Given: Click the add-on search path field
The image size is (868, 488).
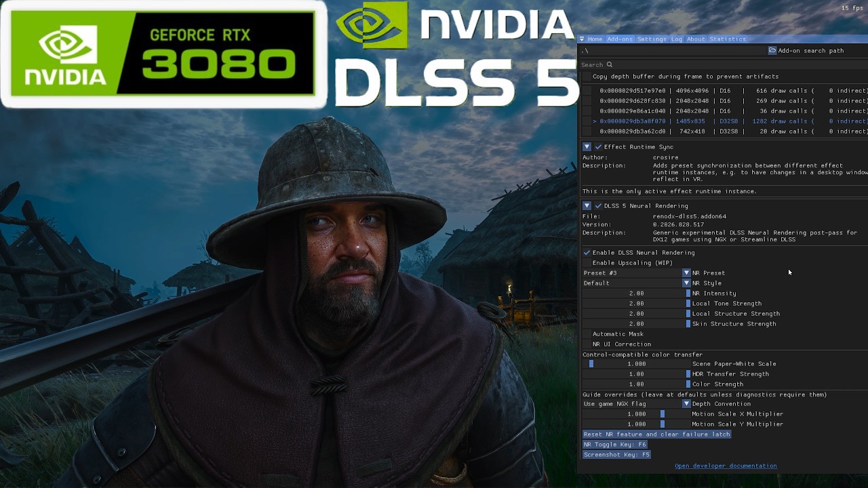Looking at the screenshot, I should click(x=673, y=51).
